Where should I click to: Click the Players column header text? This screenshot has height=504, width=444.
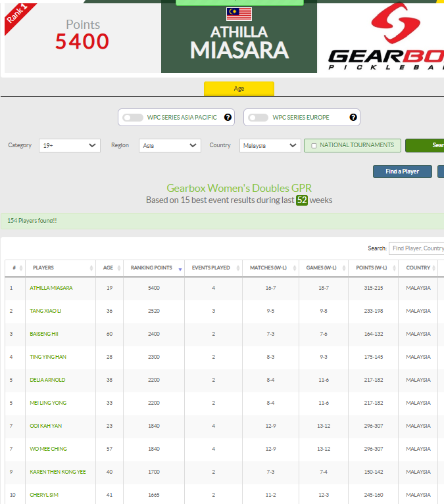click(x=43, y=267)
